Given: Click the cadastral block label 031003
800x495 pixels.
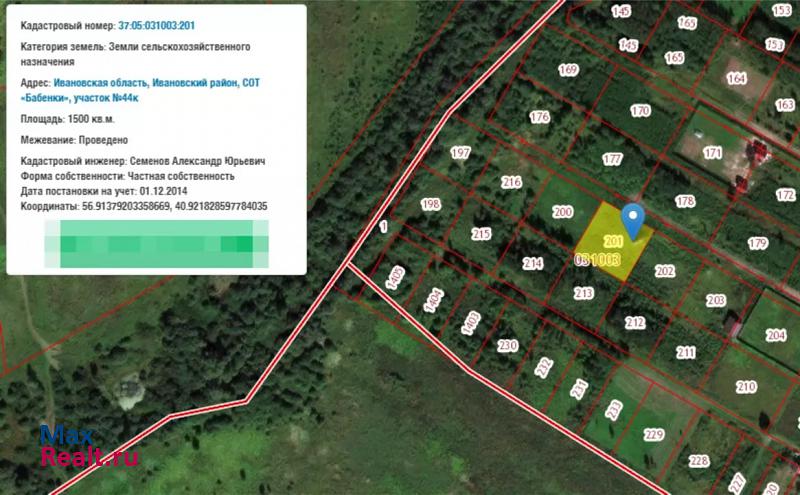Looking at the screenshot, I should coord(598,259).
